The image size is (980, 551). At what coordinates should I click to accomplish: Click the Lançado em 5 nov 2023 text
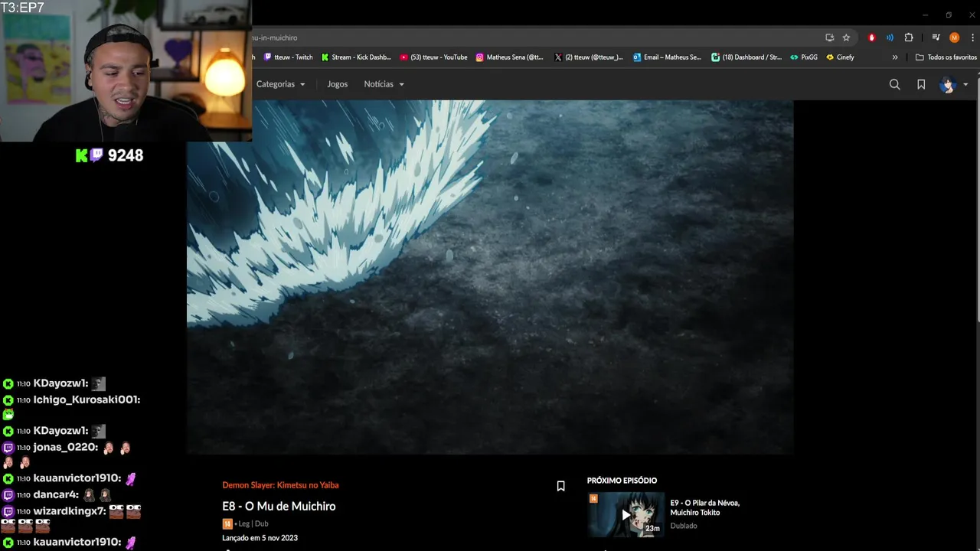coord(260,538)
